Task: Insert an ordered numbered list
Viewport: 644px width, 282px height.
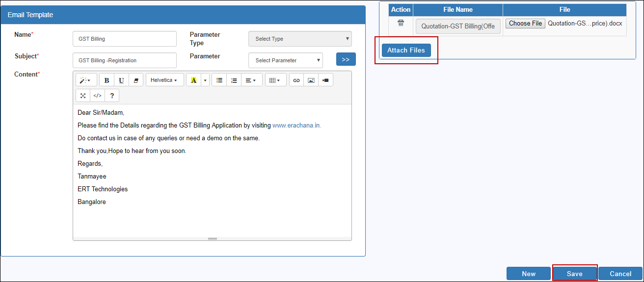Action: point(234,80)
